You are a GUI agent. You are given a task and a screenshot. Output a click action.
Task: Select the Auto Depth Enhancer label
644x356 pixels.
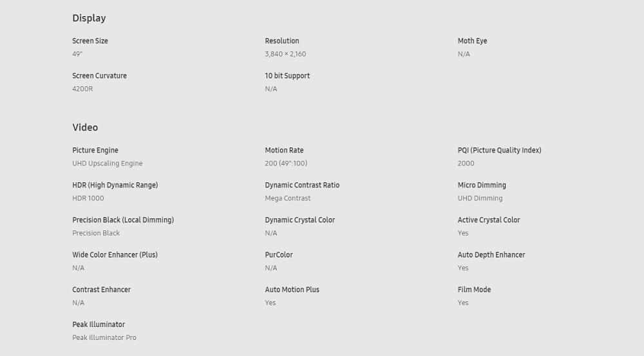click(x=491, y=254)
